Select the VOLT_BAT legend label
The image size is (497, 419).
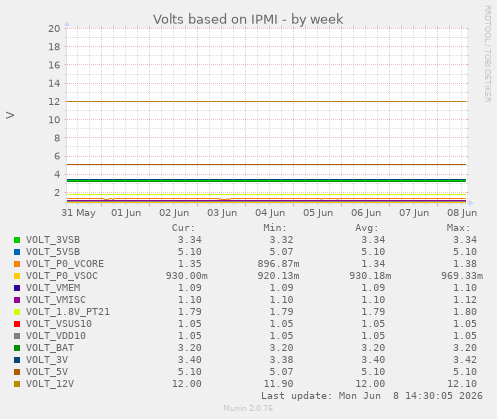[50, 348]
